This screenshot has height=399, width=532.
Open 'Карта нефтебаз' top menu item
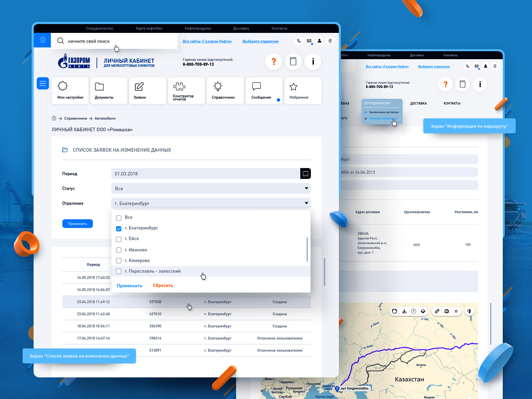149,28
